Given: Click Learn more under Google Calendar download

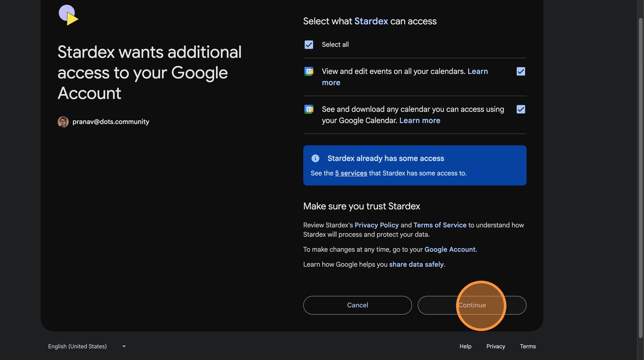Looking at the screenshot, I should tap(420, 120).
